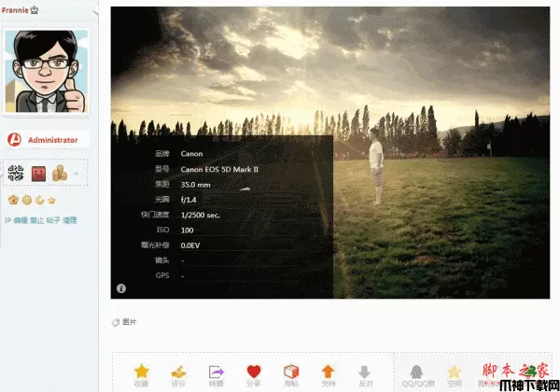Click the red gift box icon
The image size is (560, 392).
click(x=38, y=174)
